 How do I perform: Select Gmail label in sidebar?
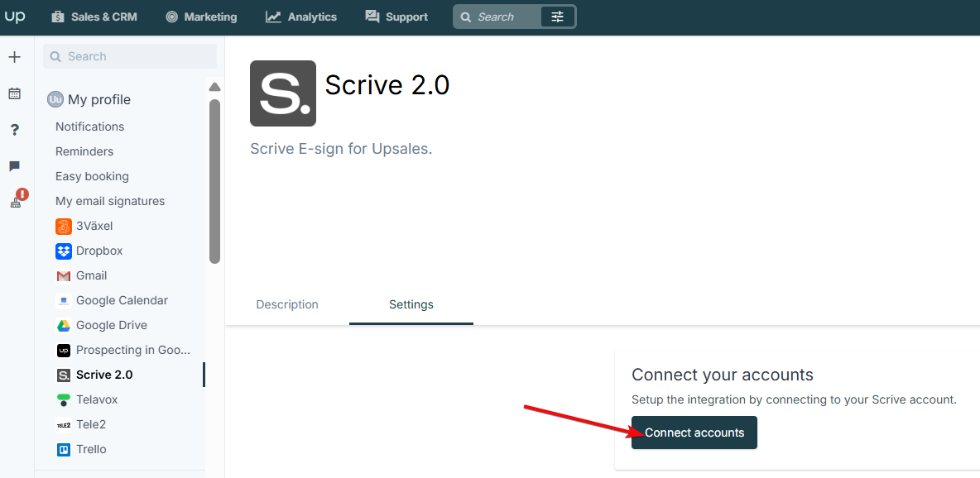(91, 275)
